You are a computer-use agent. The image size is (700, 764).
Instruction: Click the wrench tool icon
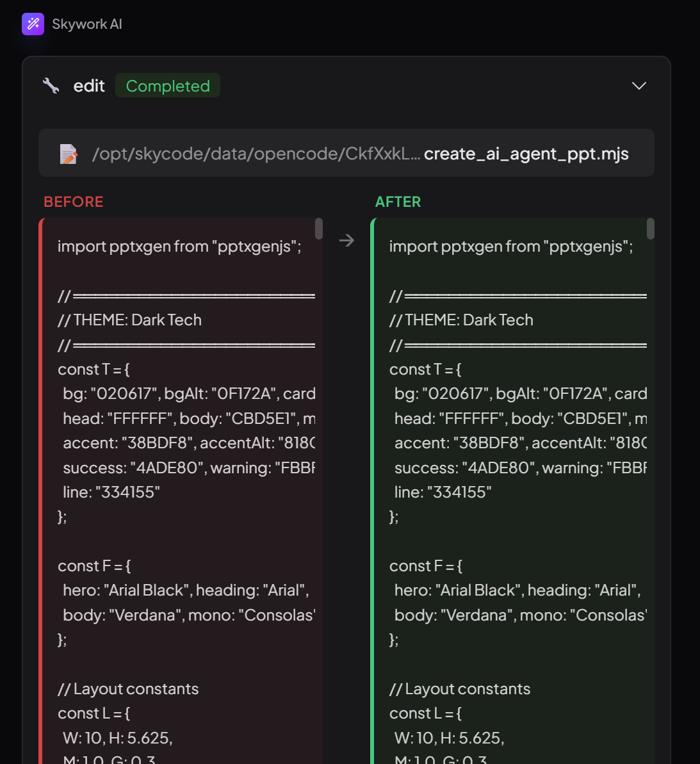(x=51, y=86)
